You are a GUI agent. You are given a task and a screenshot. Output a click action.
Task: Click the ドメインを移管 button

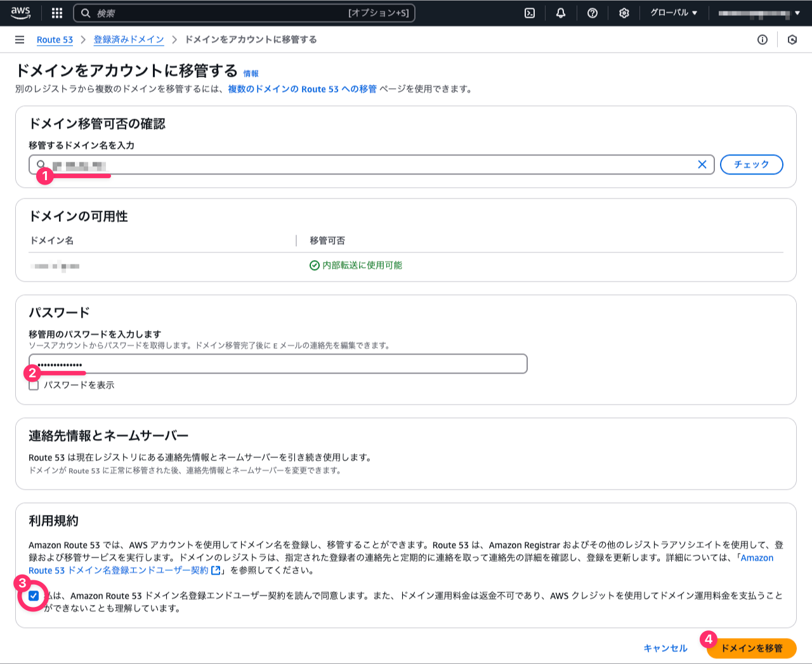tap(752, 648)
